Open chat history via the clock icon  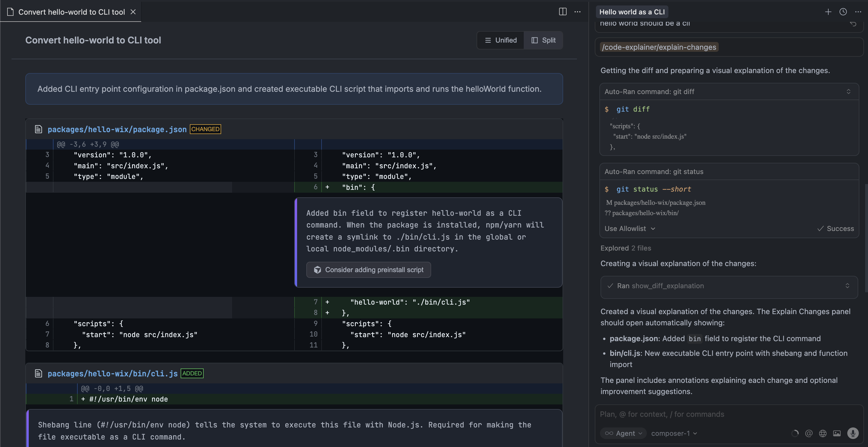[843, 12]
